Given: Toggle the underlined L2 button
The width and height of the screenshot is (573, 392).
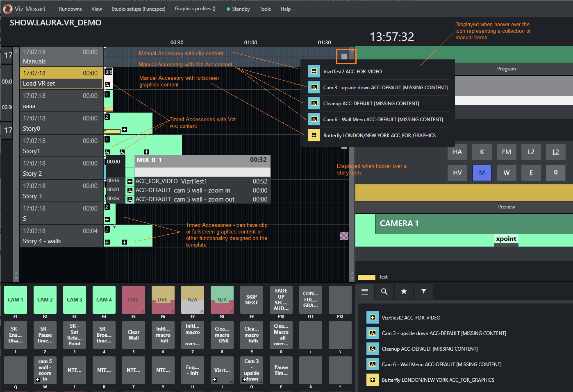Looking at the screenshot, I should 556,152.
